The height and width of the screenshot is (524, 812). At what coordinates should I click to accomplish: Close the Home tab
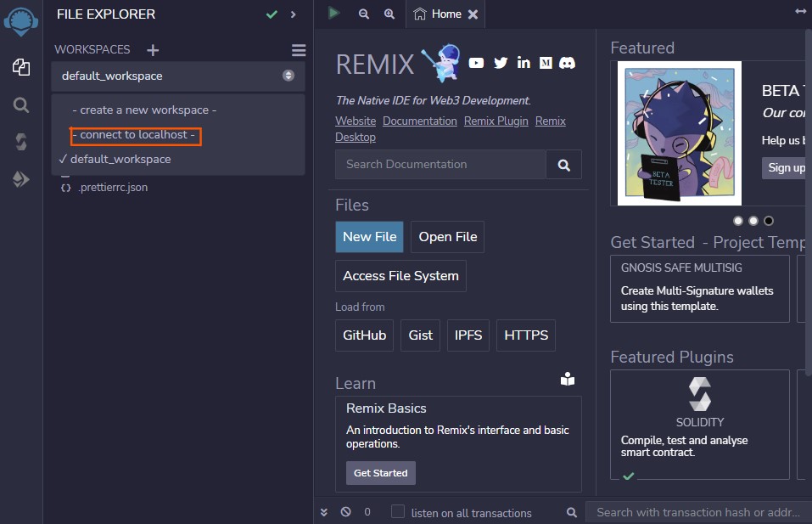[473, 14]
